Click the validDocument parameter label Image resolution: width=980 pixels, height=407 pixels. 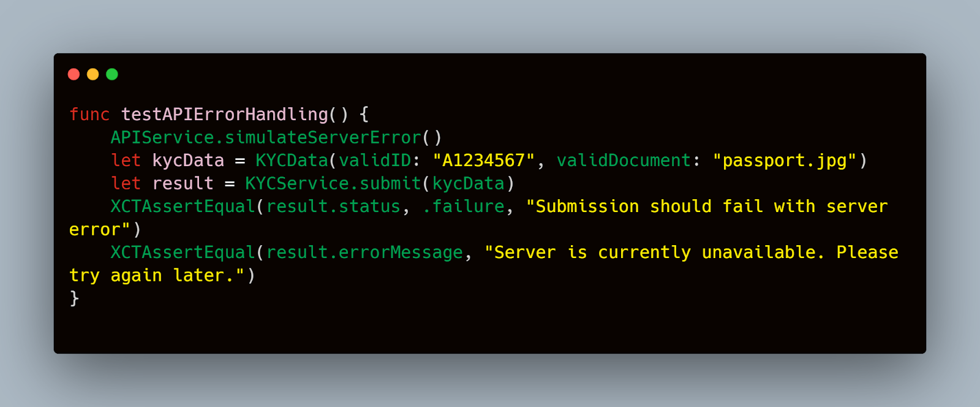pyautogui.click(x=624, y=161)
